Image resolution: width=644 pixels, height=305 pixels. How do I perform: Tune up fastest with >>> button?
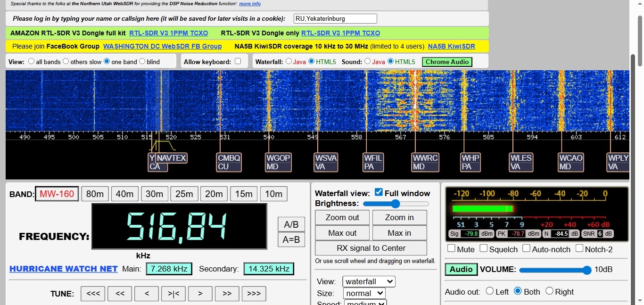pyautogui.click(x=254, y=293)
